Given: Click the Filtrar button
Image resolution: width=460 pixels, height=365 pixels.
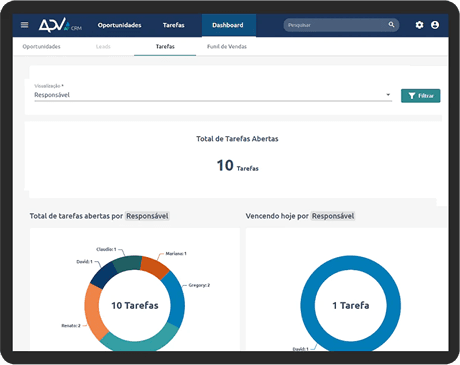Looking at the screenshot, I should coord(421,96).
